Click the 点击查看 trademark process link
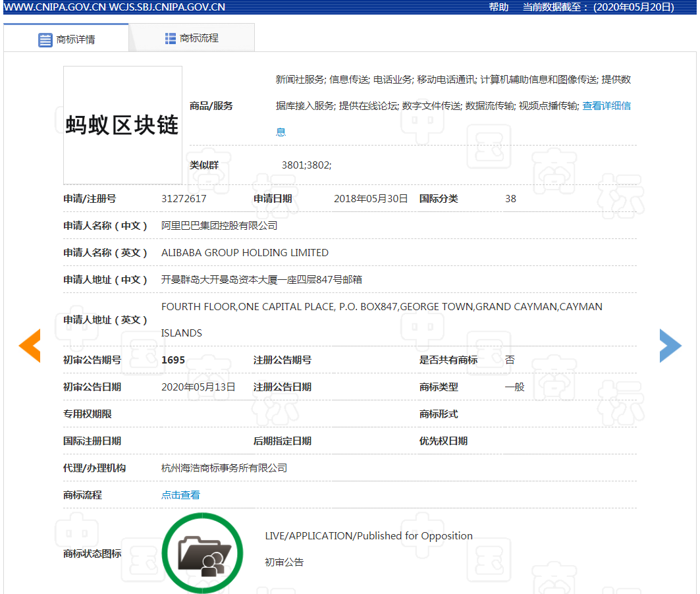The width and height of the screenshot is (700, 594). point(180,495)
